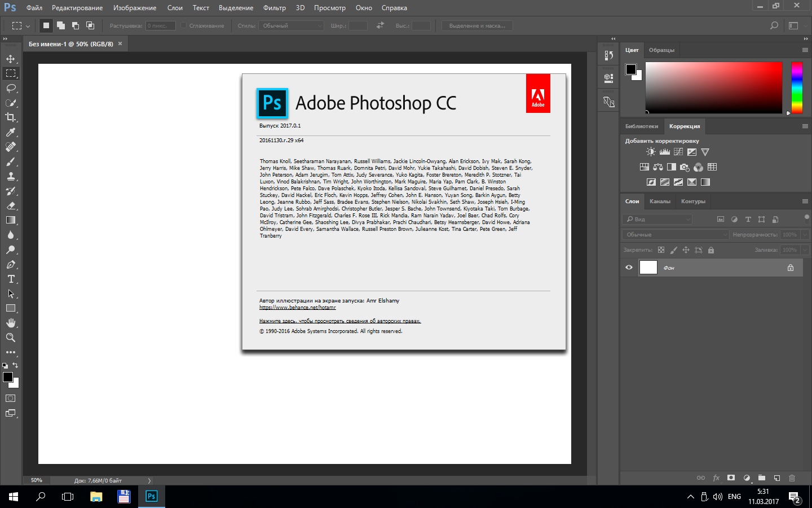Select the Brush tool

coord(11,161)
